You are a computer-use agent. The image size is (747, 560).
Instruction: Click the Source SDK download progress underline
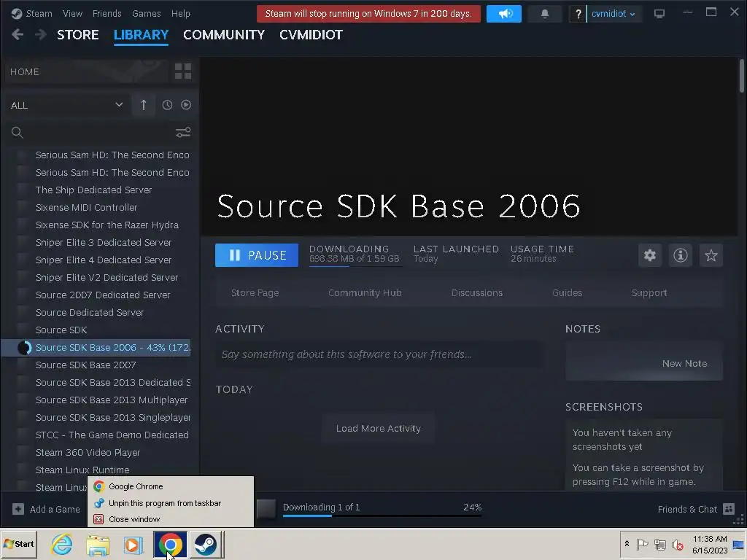(x=355, y=266)
